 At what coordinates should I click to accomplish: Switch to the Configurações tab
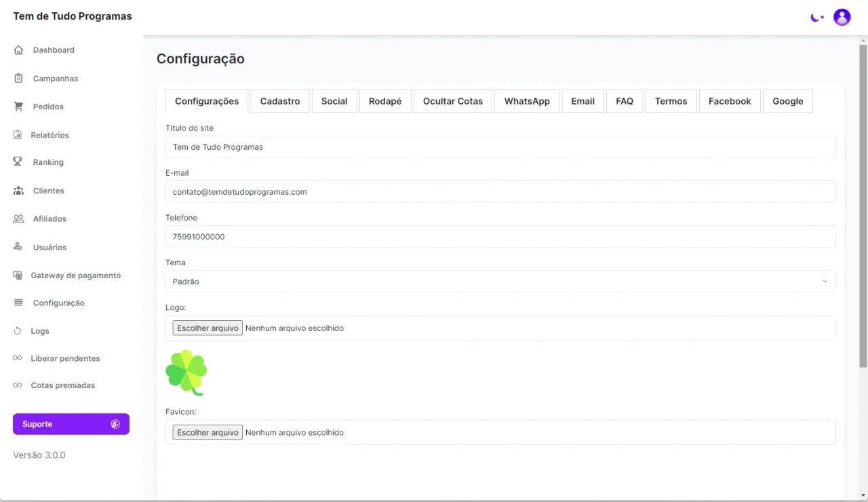pos(207,101)
